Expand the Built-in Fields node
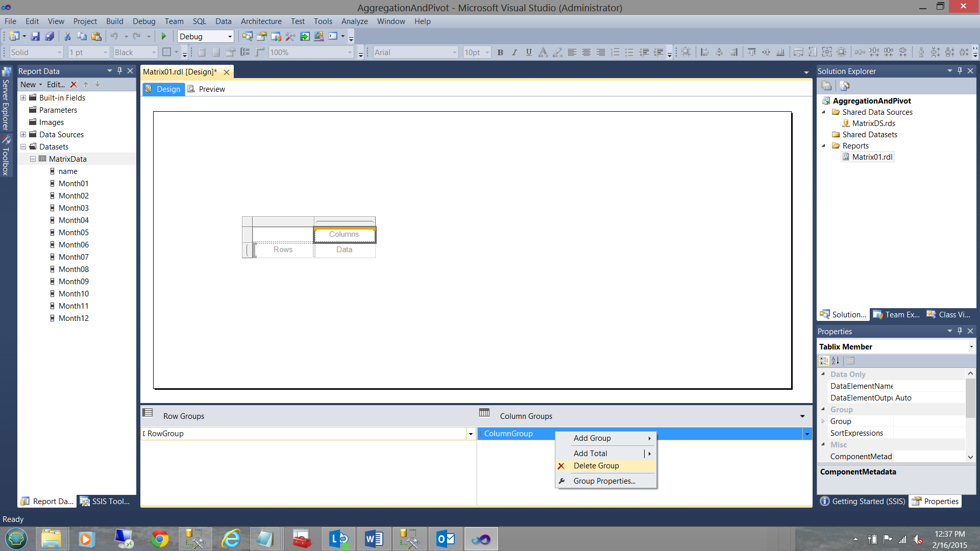This screenshot has width=980, height=551. tap(23, 98)
